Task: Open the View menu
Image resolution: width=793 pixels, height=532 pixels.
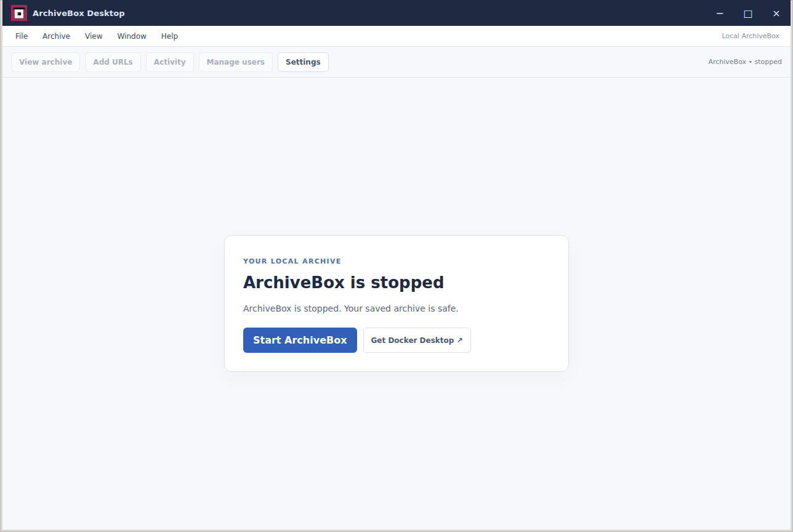Action: coord(94,36)
